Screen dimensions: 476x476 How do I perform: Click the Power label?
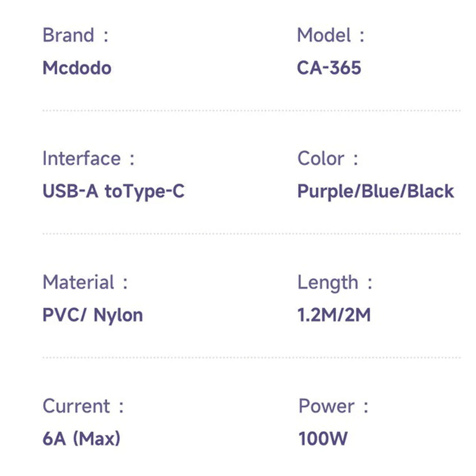[x=326, y=406]
